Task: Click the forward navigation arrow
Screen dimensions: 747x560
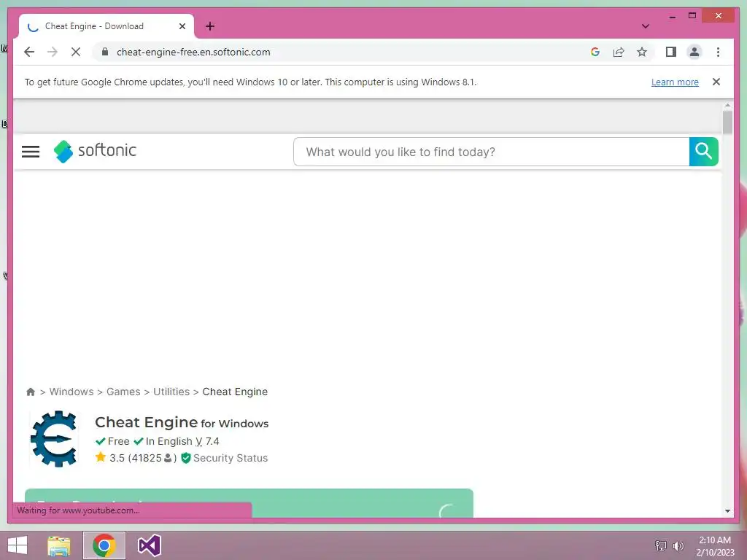Action: 53,52
